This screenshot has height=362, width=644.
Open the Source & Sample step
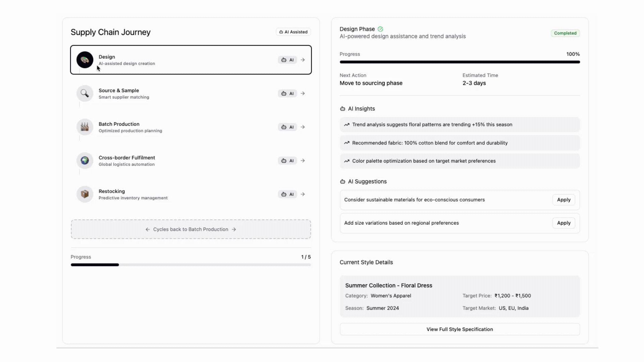(x=191, y=94)
